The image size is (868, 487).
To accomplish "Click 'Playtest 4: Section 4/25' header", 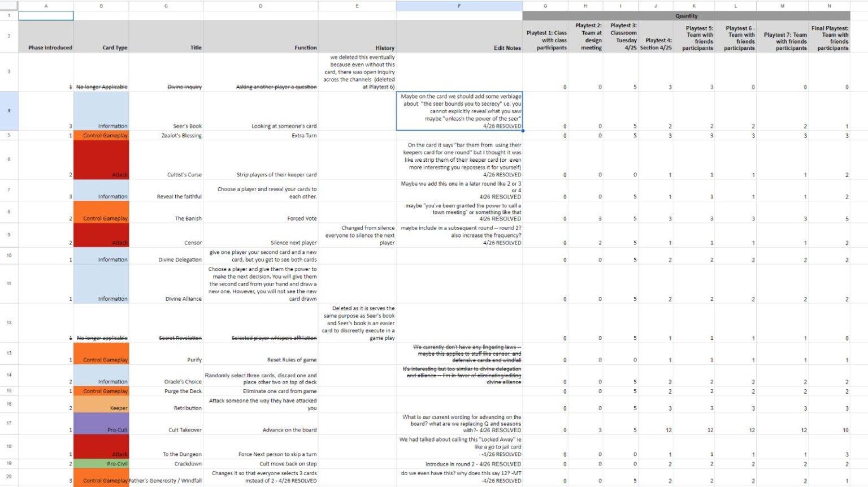I will click(656, 36).
